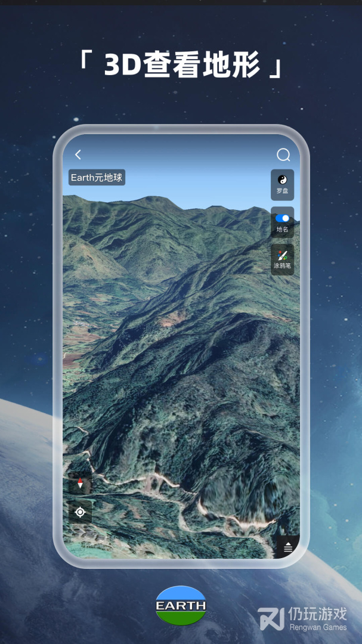The image size is (362, 644).
Task: Click the 仍玩游戏 watermark text
Action: (317, 614)
